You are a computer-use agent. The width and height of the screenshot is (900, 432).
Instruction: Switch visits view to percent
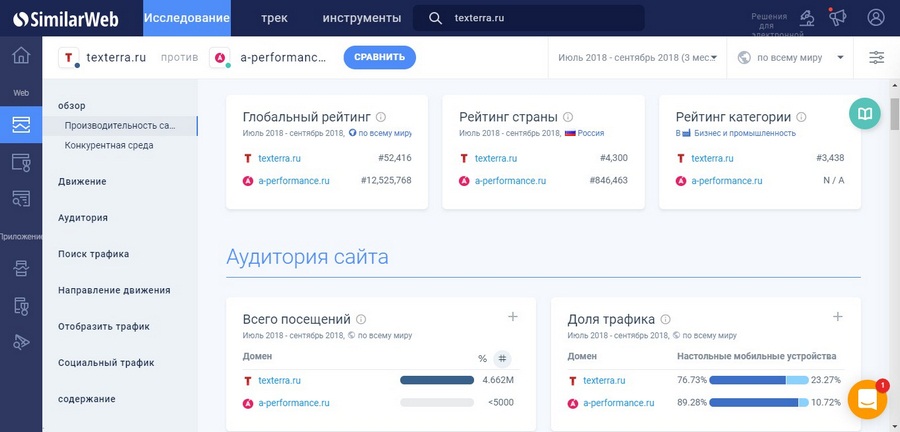click(x=482, y=359)
